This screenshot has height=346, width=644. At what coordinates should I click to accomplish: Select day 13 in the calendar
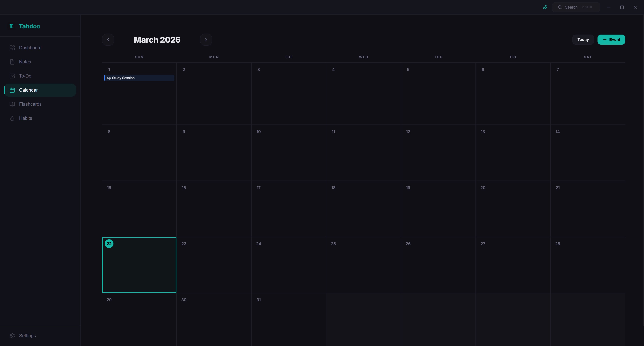(513, 153)
